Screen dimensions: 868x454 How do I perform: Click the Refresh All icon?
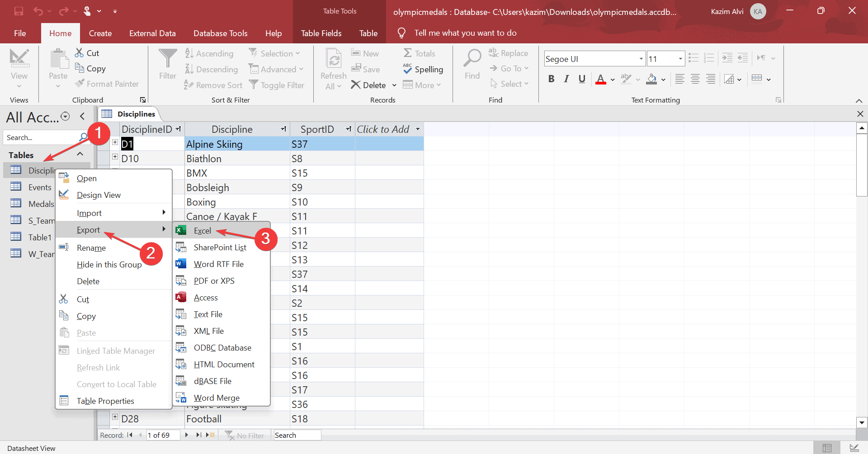coord(333,59)
